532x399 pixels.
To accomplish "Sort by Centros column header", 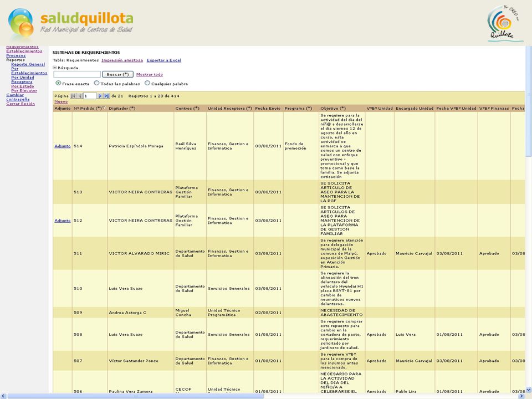I will [187, 109].
